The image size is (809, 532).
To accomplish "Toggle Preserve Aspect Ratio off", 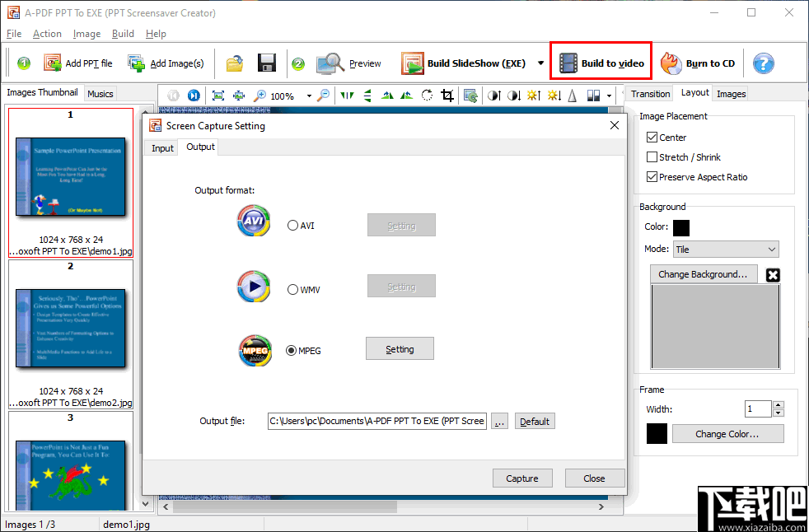I will click(x=650, y=177).
